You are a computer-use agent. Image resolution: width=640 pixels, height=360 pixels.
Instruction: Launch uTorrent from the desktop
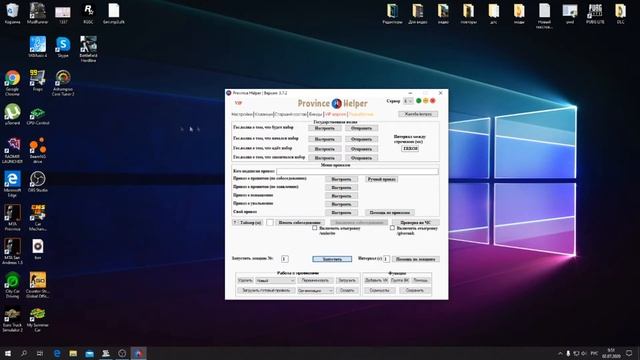click(x=12, y=114)
